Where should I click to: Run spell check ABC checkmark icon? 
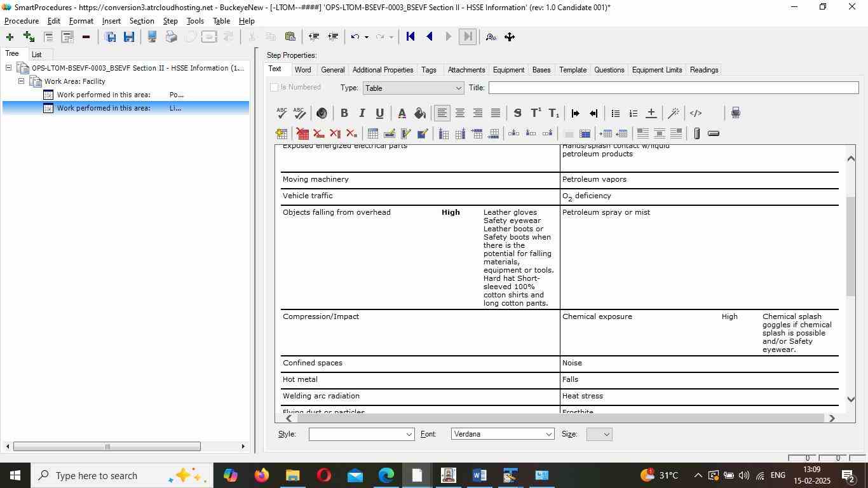pyautogui.click(x=282, y=113)
